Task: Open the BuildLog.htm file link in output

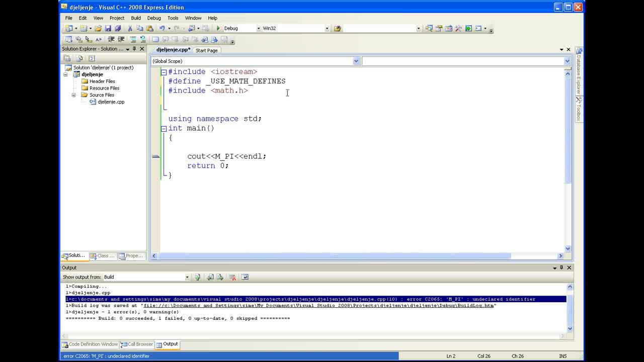Action: click(x=318, y=305)
